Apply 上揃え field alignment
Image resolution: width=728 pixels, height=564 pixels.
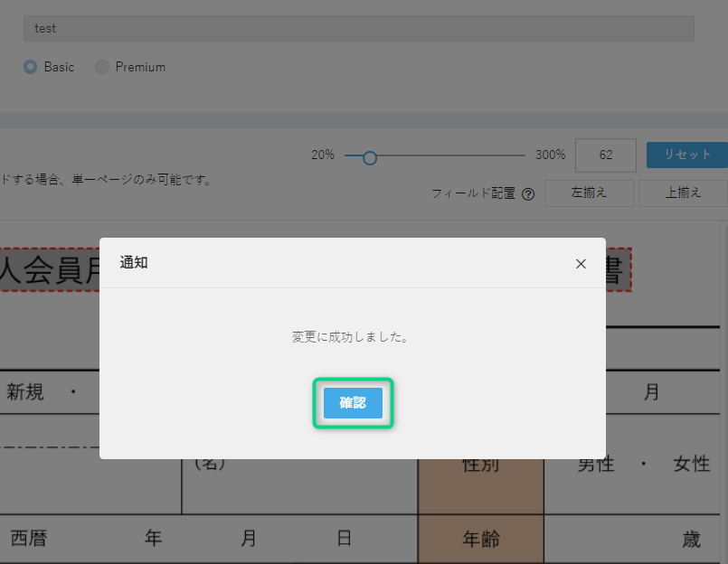[x=683, y=193]
